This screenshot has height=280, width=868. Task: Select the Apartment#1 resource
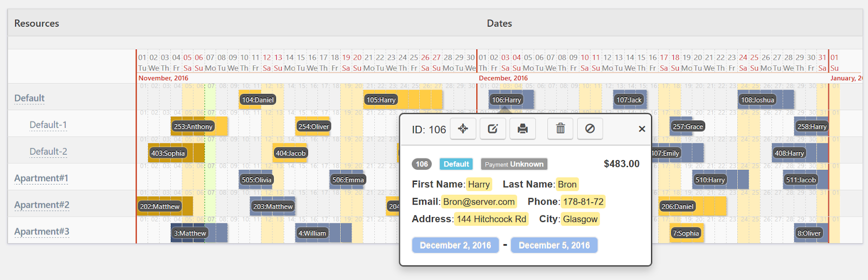click(x=41, y=178)
